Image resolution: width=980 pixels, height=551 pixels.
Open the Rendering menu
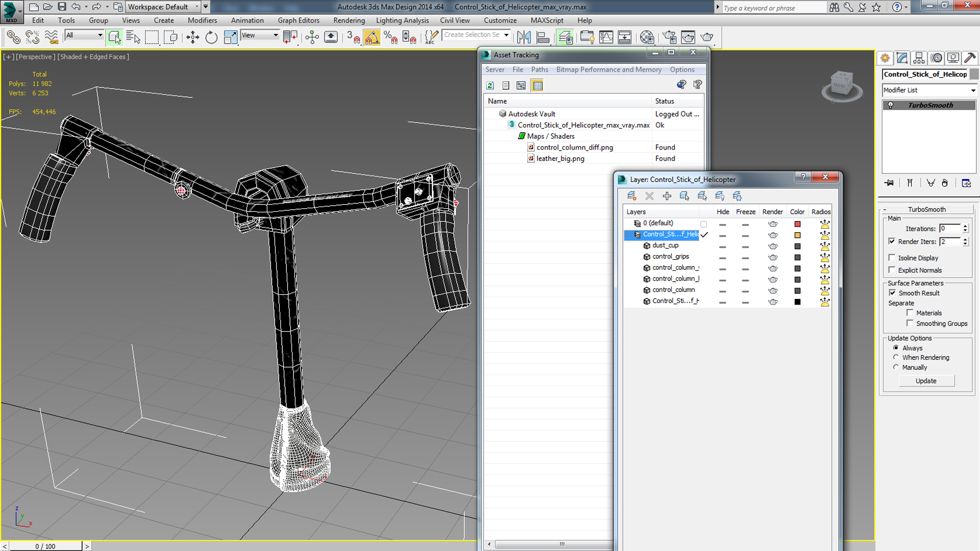(349, 20)
